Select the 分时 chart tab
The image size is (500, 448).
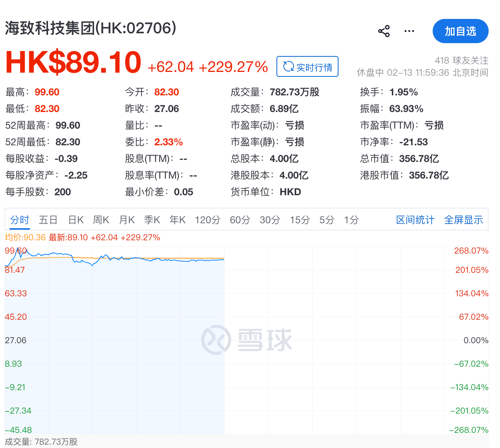click(20, 220)
